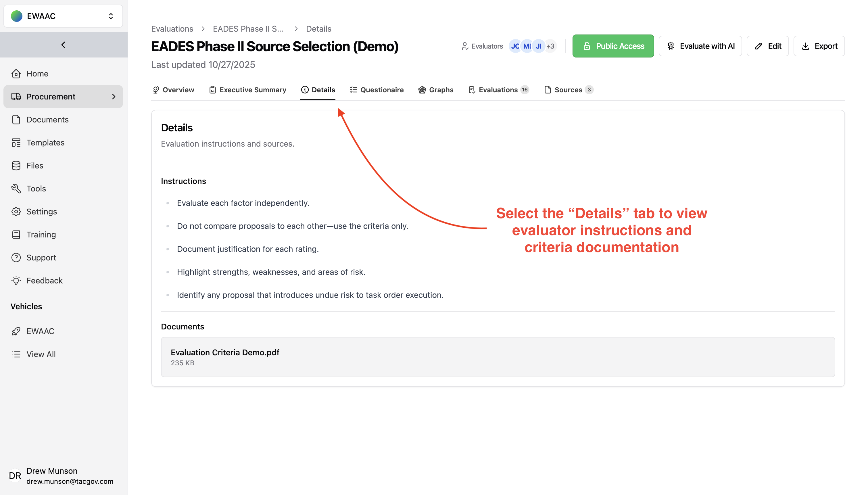Click the Export button
Screen dimensions: 868x495
[819, 46]
